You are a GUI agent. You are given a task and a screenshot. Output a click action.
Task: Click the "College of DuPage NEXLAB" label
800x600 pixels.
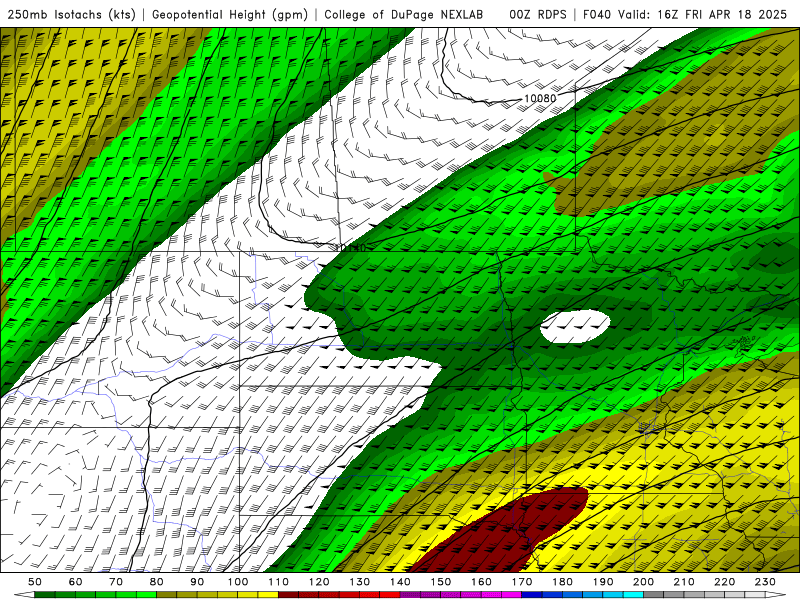[404, 14]
